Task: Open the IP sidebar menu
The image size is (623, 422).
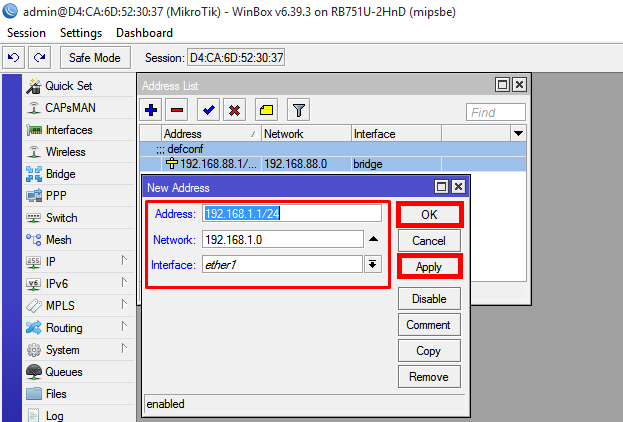Action: click(79, 262)
